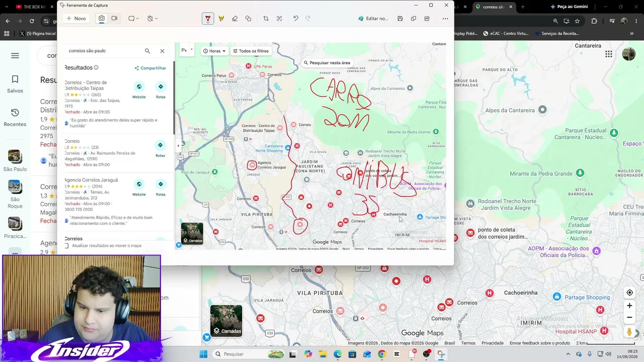
Task: Open the shapes tool in Snipping Tool
Action: point(248,19)
